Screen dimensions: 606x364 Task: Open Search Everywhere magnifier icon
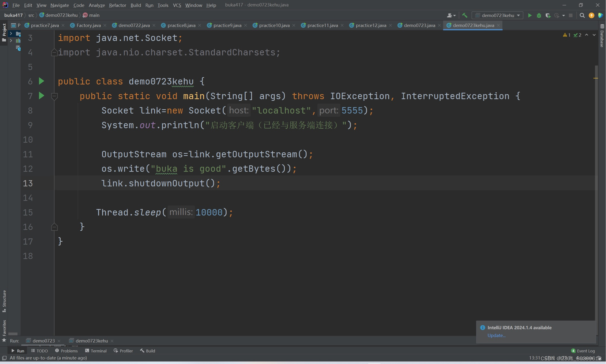pos(582,15)
